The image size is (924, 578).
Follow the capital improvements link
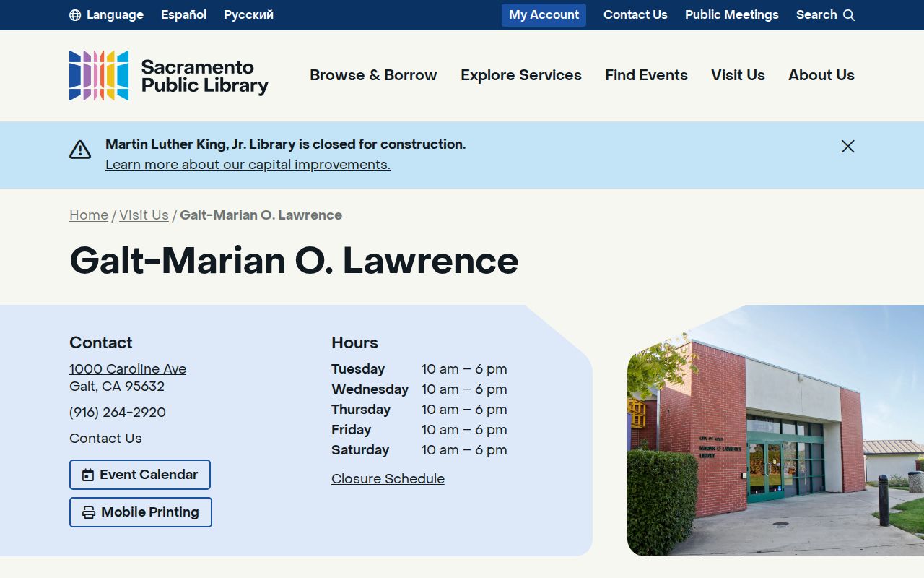pos(248,165)
